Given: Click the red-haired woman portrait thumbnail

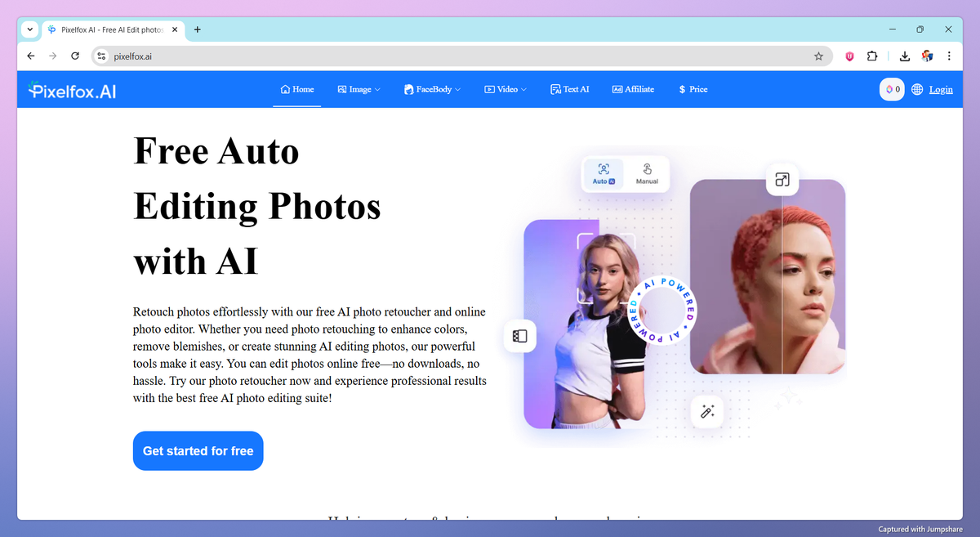Looking at the screenshot, I should (x=768, y=277).
